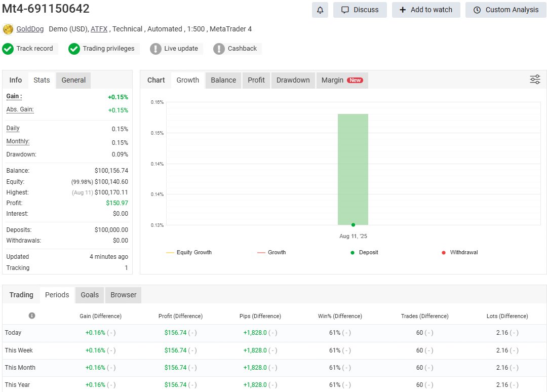Click the This Year row label

[17, 385]
